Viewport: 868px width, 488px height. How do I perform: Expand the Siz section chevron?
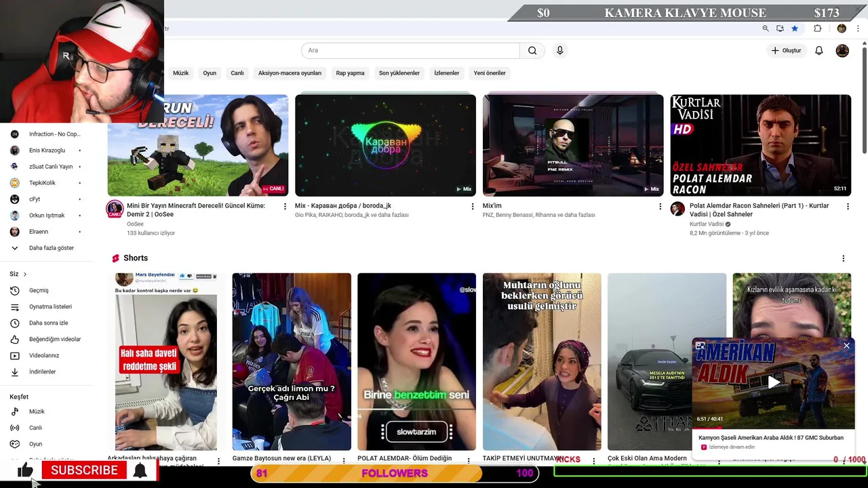pos(25,274)
